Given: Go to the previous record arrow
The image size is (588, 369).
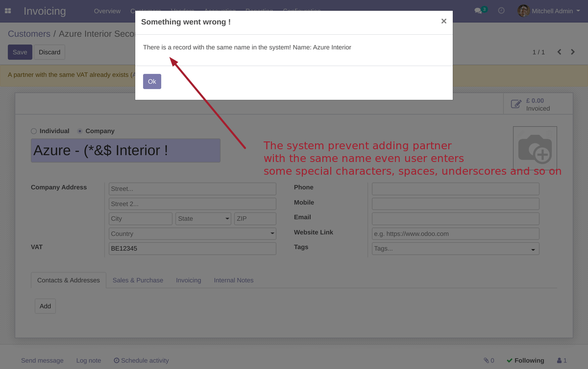Looking at the screenshot, I should [559, 52].
